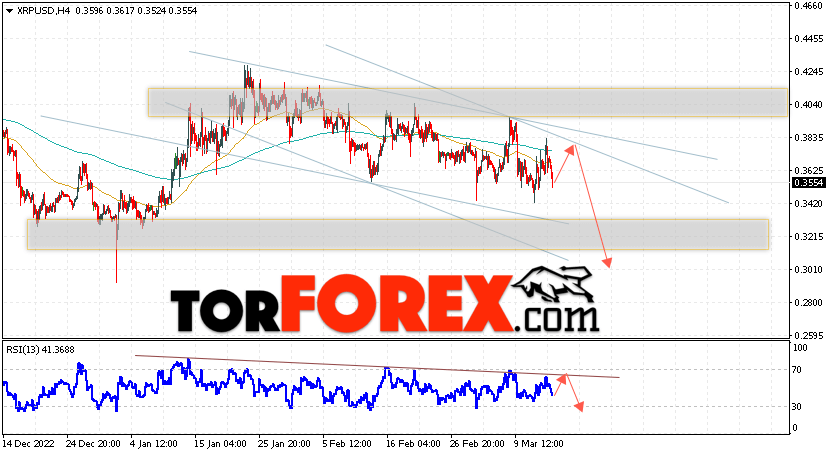
Task: Click the 16 Feb 04:00 date label
Action: (412, 443)
